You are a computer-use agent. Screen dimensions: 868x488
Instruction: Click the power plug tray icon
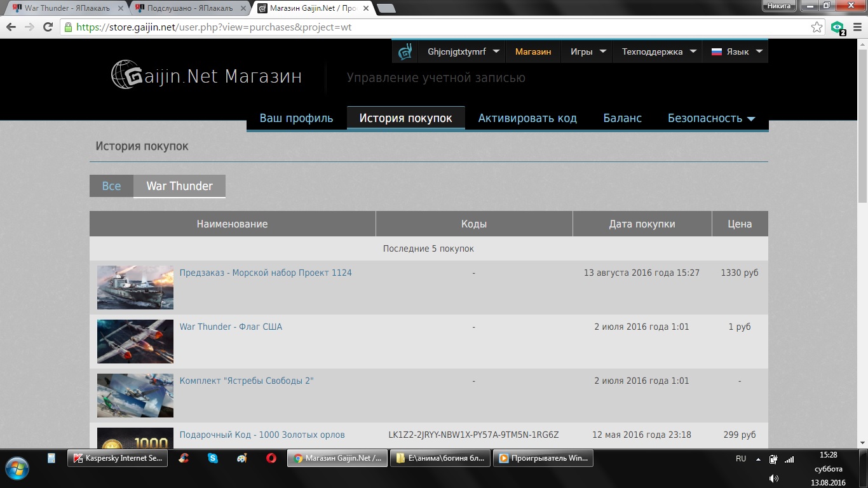click(x=774, y=459)
